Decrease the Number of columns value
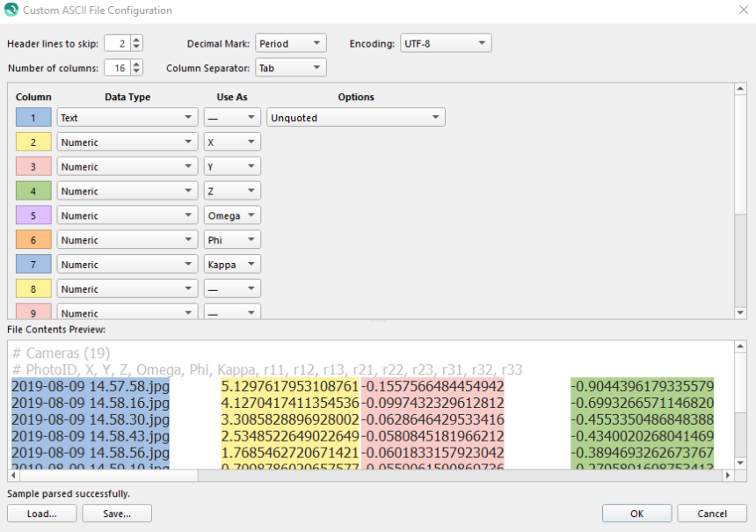 pos(136,71)
